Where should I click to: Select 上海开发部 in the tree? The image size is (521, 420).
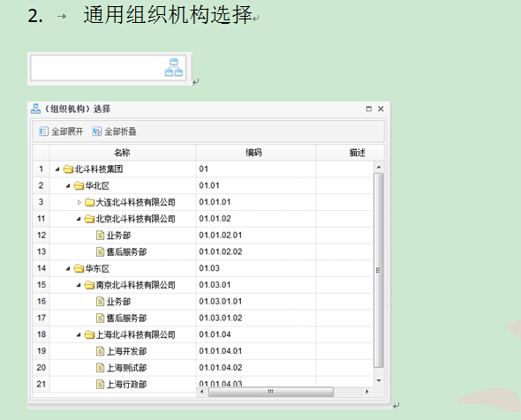pos(126,351)
